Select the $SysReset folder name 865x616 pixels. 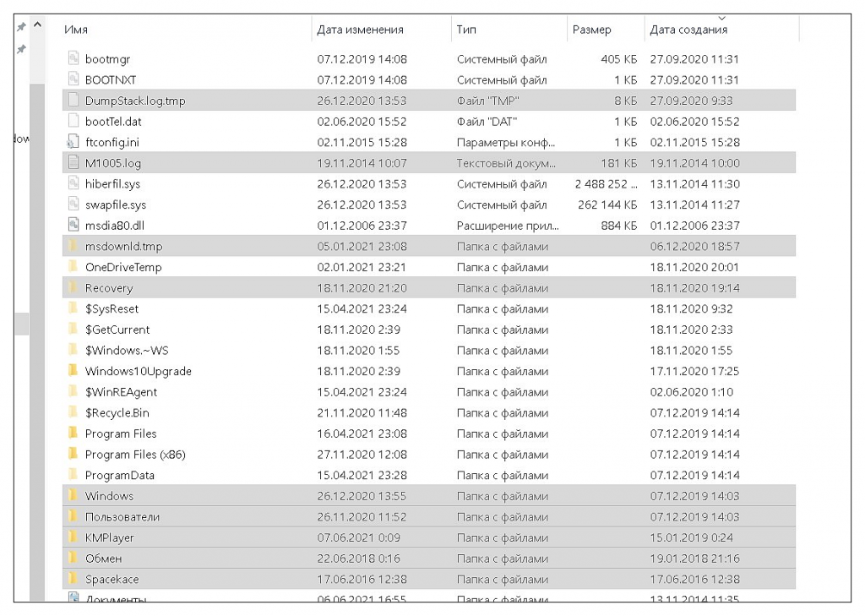click(x=112, y=309)
